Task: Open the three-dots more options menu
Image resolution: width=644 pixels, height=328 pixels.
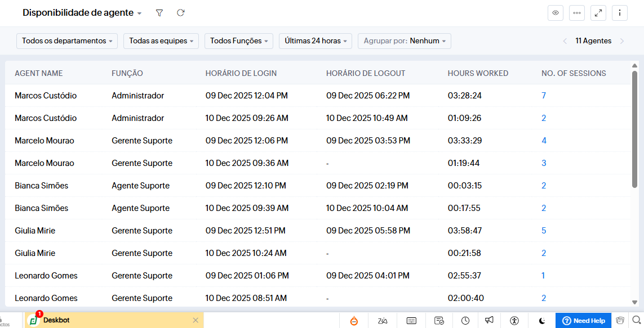Action: tap(577, 13)
